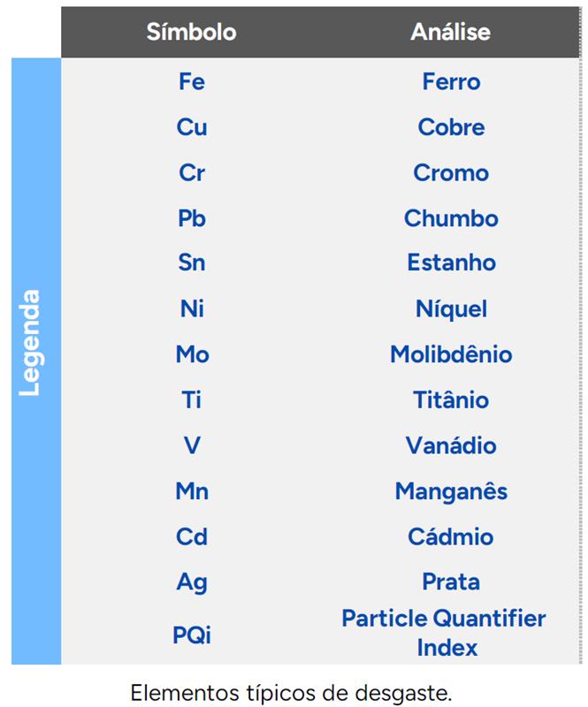Select the Prata analysis entry
Viewport: 588px width, 707px height.
pyautogui.click(x=451, y=582)
